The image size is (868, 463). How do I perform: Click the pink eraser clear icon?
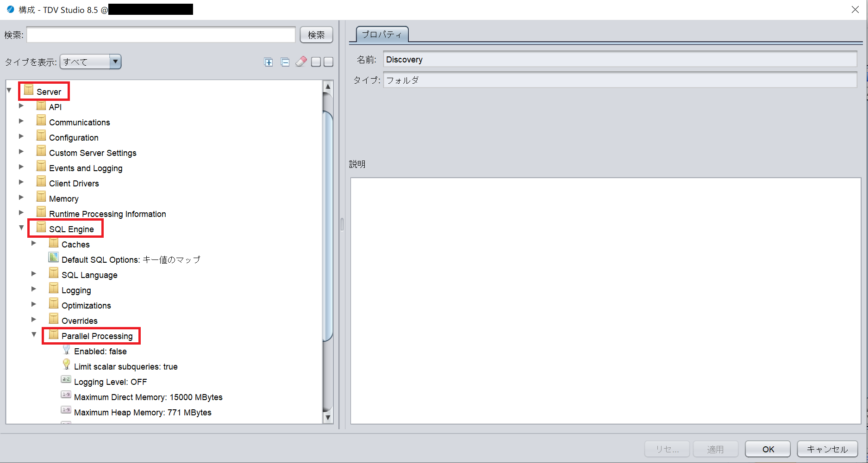click(x=301, y=62)
